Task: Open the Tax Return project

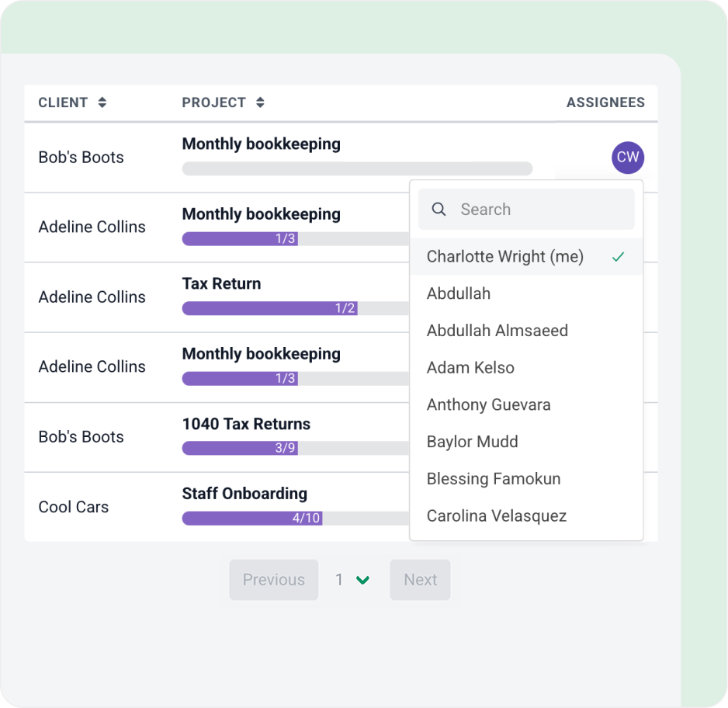Action: (221, 283)
